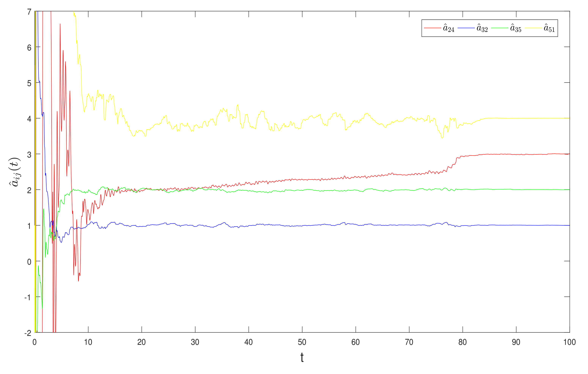Click the yellow â51 legend line sample
The height and width of the screenshot is (374, 588).
point(533,28)
